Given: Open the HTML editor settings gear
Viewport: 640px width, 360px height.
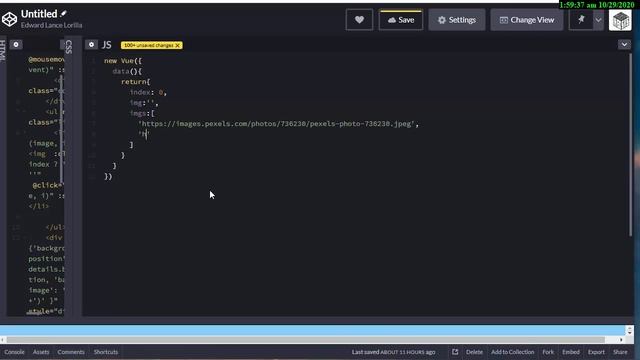Looking at the screenshot, I should pyautogui.click(x=16, y=44).
